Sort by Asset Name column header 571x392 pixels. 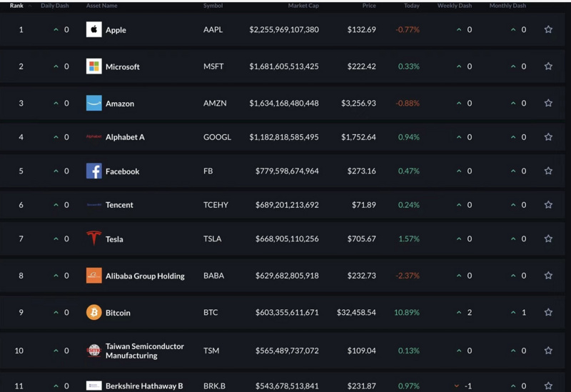pos(101,6)
